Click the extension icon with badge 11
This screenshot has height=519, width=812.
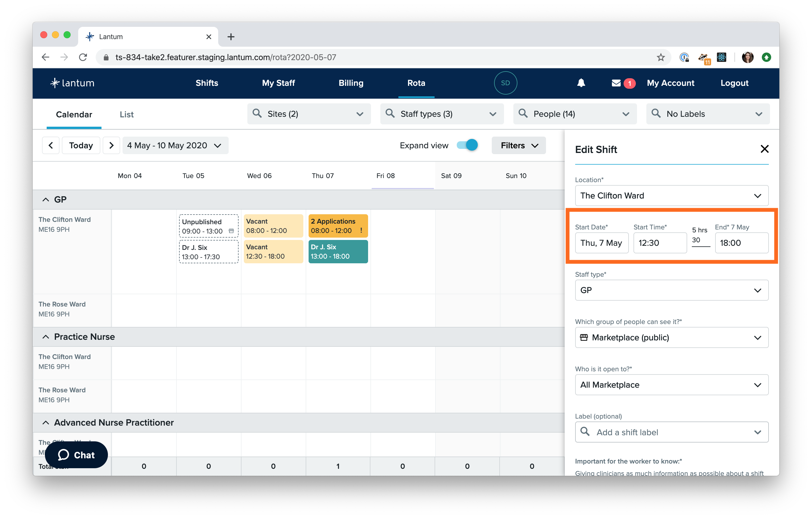(704, 58)
